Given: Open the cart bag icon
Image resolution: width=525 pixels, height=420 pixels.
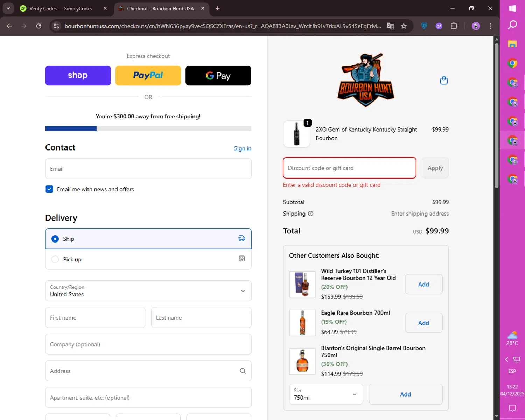Looking at the screenshot, I should 444,80.
